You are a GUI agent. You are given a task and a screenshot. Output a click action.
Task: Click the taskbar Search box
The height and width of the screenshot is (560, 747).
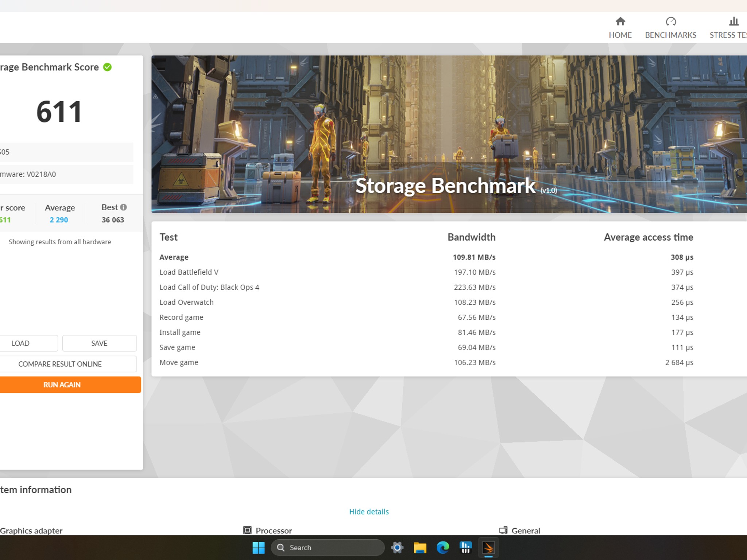(x=328, y=548)
